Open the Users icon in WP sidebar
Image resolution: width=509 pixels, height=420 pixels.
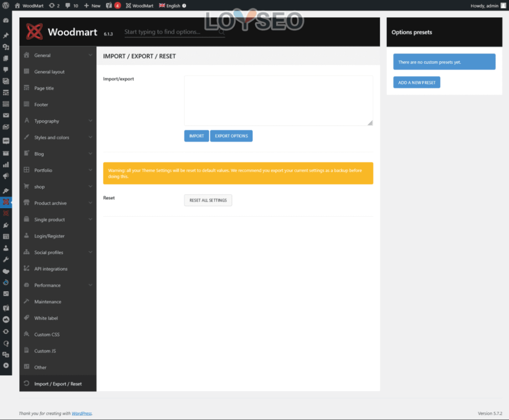(x=6, y=248)
